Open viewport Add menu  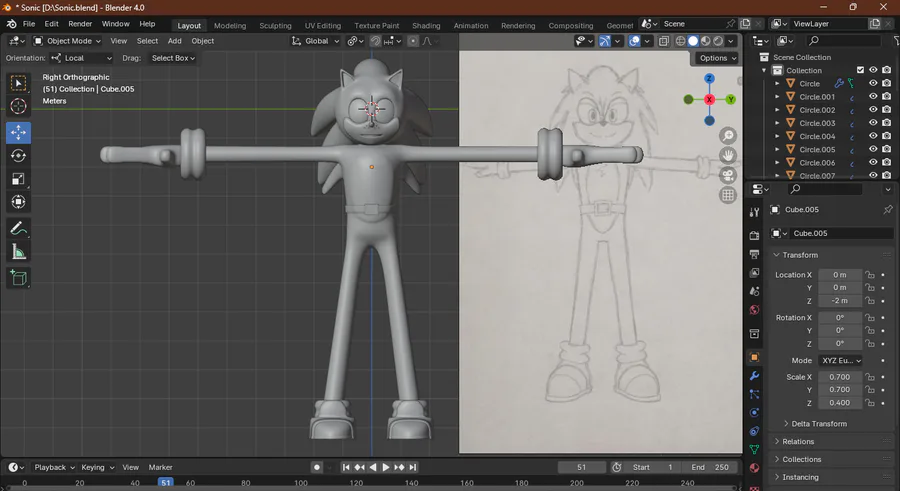[174, 41]
